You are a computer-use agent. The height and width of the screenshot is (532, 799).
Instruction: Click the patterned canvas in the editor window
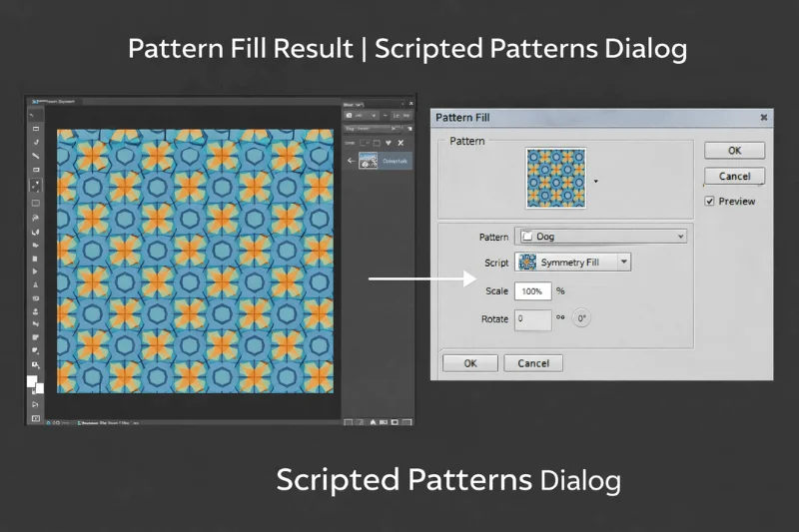click(x=195, y=261)
